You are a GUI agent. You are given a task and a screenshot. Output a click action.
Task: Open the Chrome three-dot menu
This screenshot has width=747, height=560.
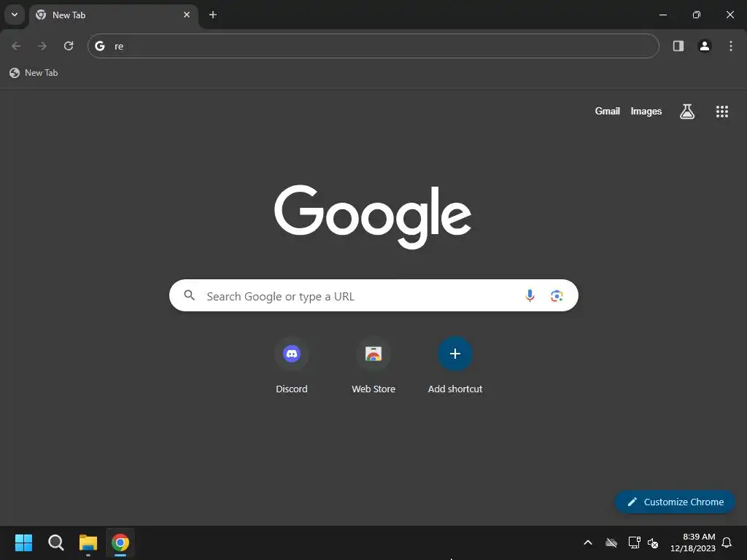coord(731,46)
